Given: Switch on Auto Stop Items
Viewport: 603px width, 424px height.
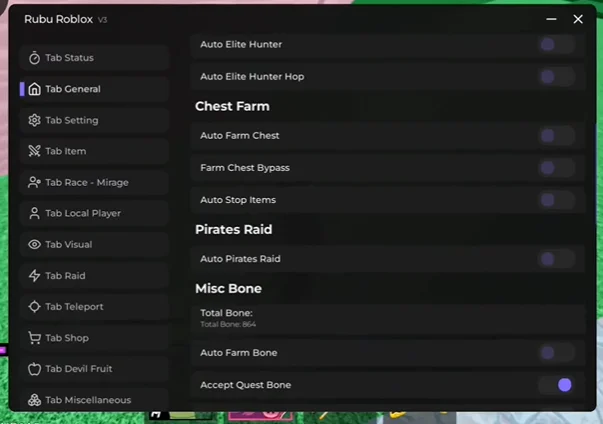Looking at the screenshot, I should pos(556,200).
